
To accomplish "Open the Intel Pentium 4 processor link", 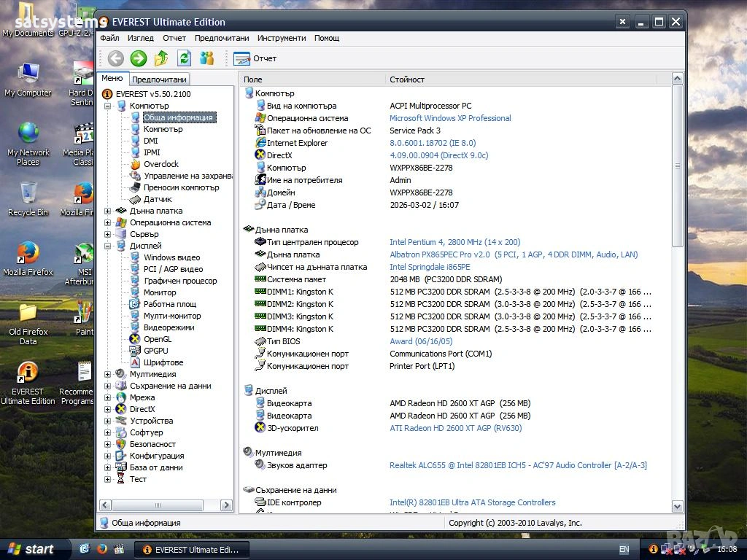I will (454, 242).
